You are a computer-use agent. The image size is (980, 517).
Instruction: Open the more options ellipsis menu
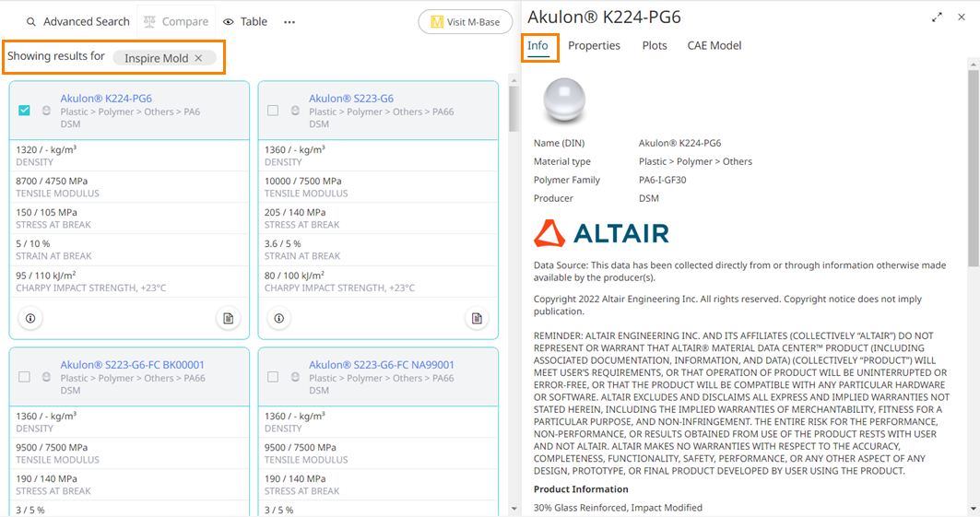[289, 21]
